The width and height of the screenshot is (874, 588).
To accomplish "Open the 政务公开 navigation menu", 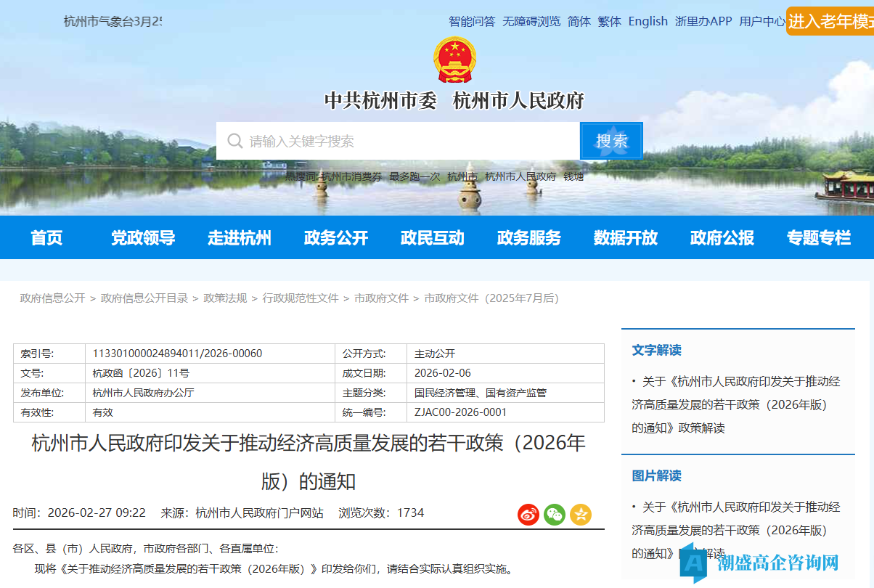I will click(x=335, y=237).
